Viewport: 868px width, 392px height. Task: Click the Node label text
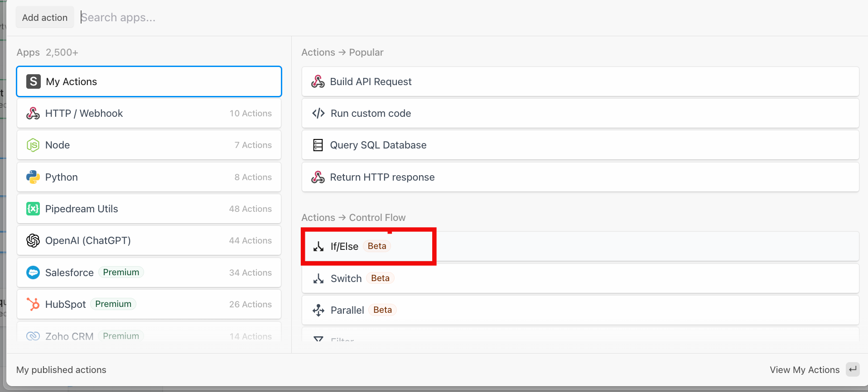click(58, 145)
